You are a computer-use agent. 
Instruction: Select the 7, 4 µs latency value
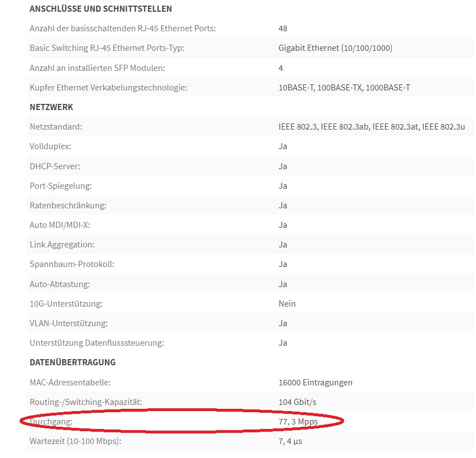pyautogui.click(x=290, y=441)
